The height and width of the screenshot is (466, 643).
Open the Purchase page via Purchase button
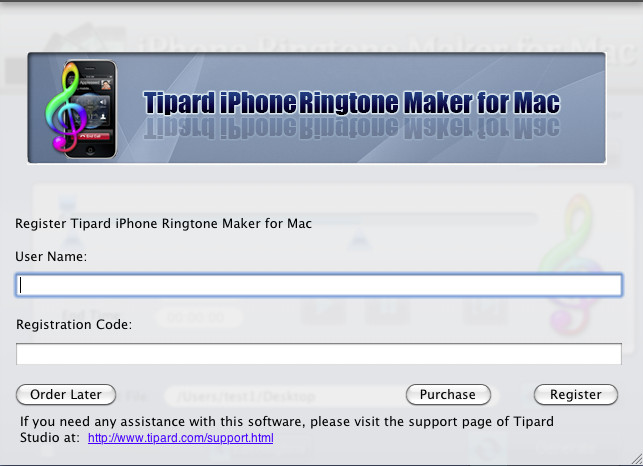coord(448,395)
